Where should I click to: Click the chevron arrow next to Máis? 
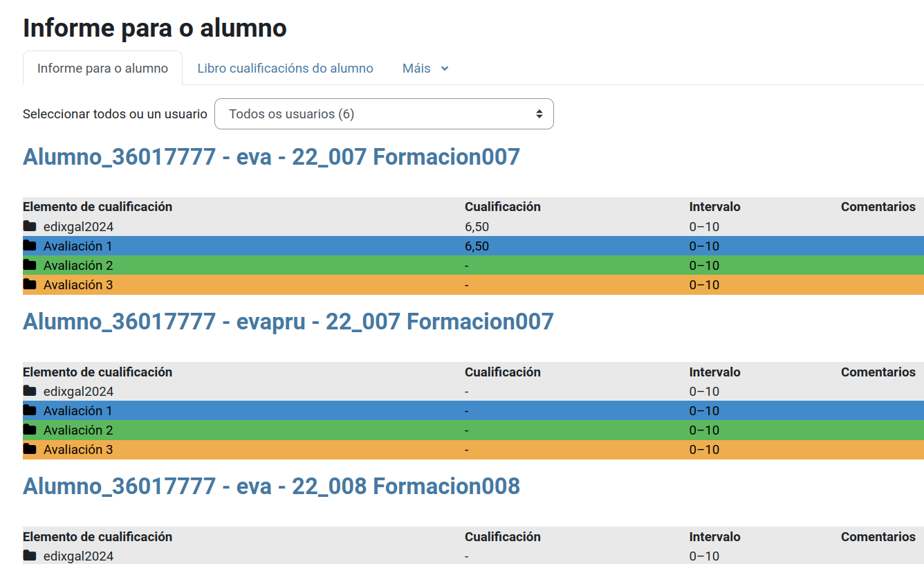point(445,69)
